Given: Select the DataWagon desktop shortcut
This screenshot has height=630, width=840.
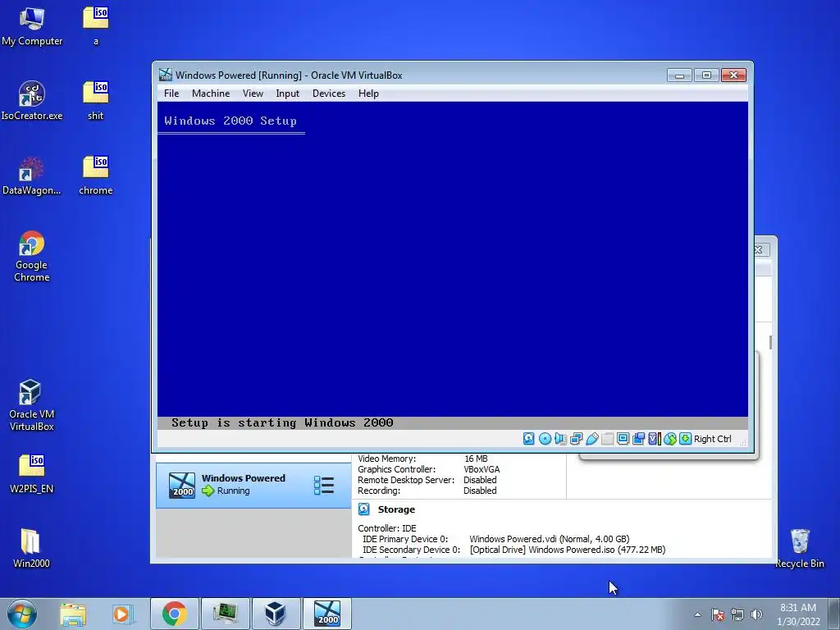Looking at the screenshot, I should [32, 176].
